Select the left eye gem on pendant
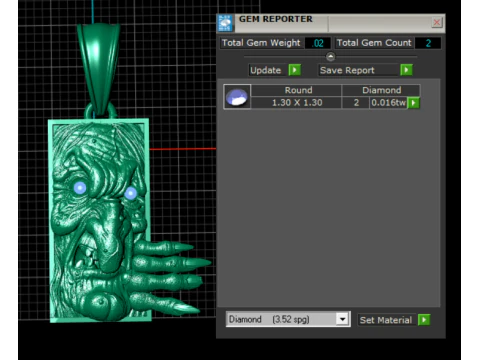 point(80,188)
